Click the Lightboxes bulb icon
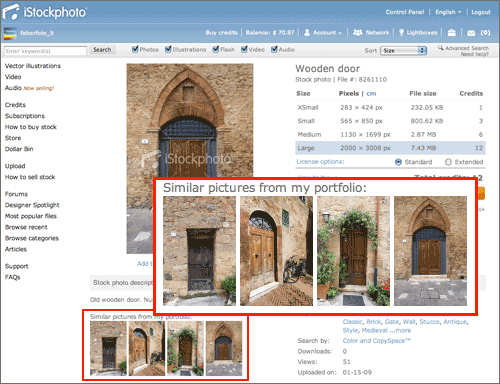 [x=401, y=32]
